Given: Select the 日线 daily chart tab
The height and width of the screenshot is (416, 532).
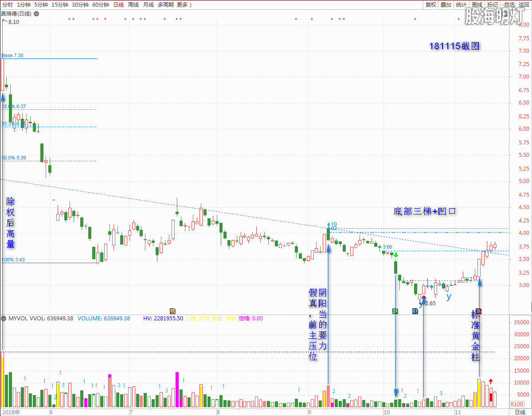Looking at the screenshot, I should coord(118,5).
